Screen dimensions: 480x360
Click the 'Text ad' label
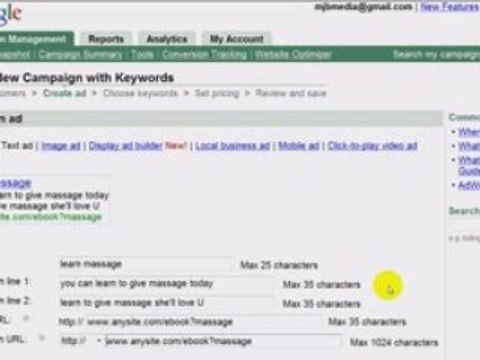tap(17, 146)
